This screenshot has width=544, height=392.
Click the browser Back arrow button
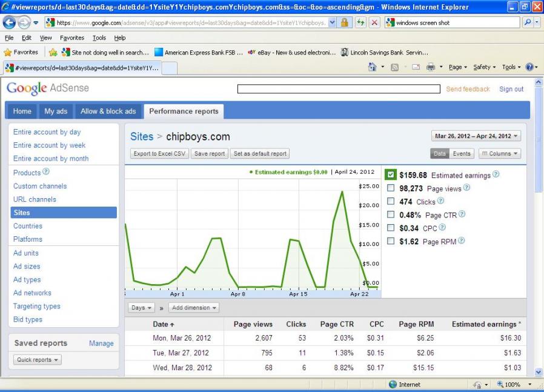click(x=9, y=23)
